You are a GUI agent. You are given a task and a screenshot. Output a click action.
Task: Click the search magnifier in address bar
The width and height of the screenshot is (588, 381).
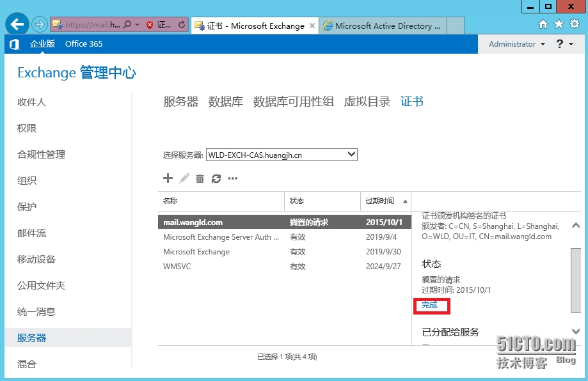click(x=127, y=25)
